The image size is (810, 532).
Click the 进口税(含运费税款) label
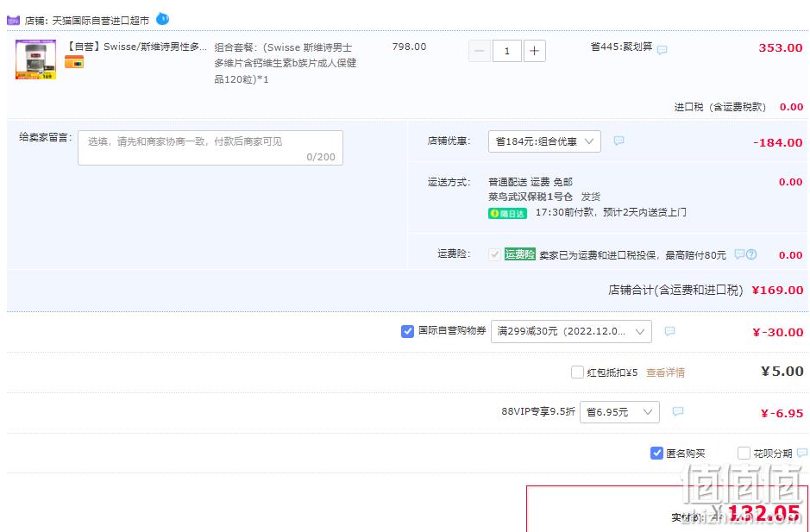coord(720,107)
